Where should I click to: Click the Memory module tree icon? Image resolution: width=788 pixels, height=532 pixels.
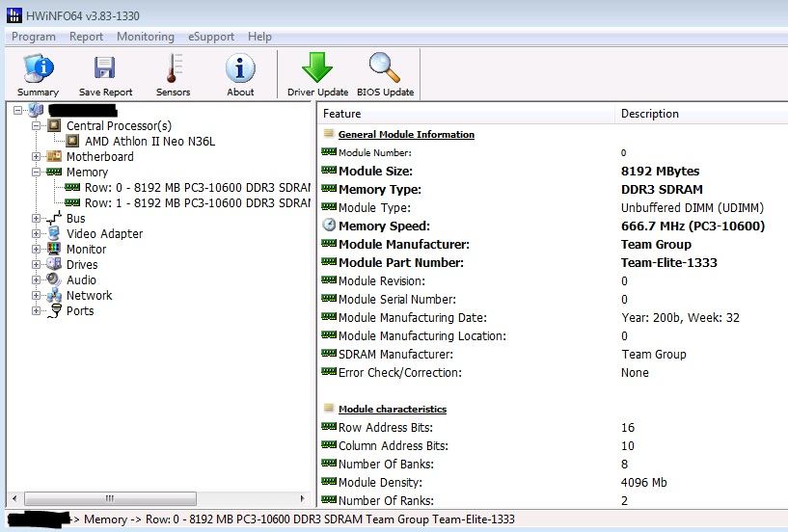point(54,172)
